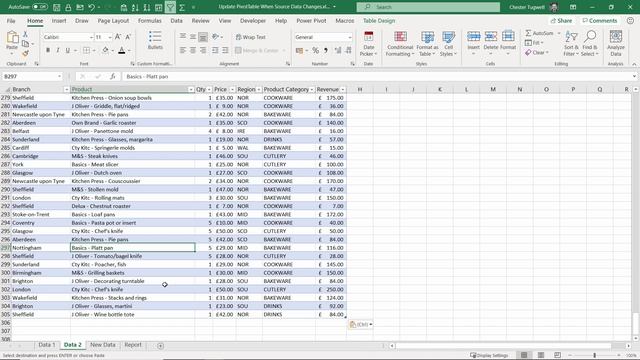640x360 pixels.
Task: Toggle Align Left alignment
Action: (182, 50)
